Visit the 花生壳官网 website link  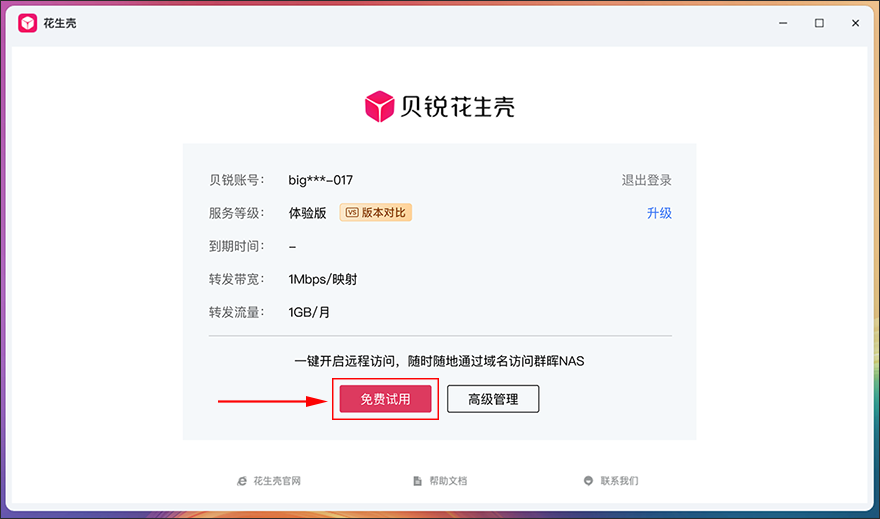[277, 481]
